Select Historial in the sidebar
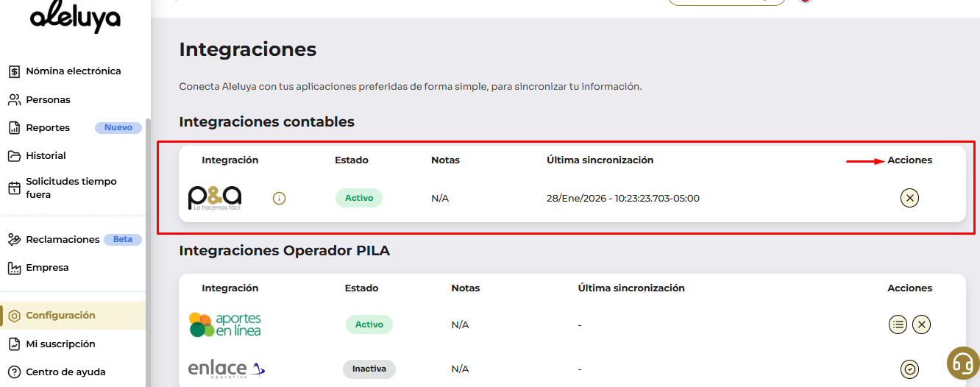Viewport: 980px width, 387px height. pyautogui.click(x=46, y=156)
